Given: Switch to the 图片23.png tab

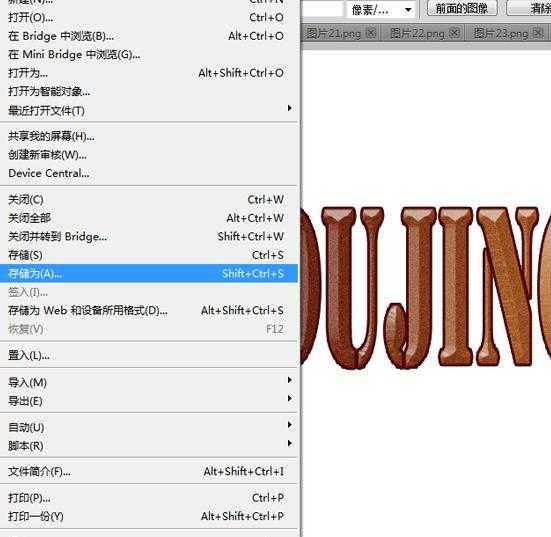Looking at the screenshot, I should [501, 33].
